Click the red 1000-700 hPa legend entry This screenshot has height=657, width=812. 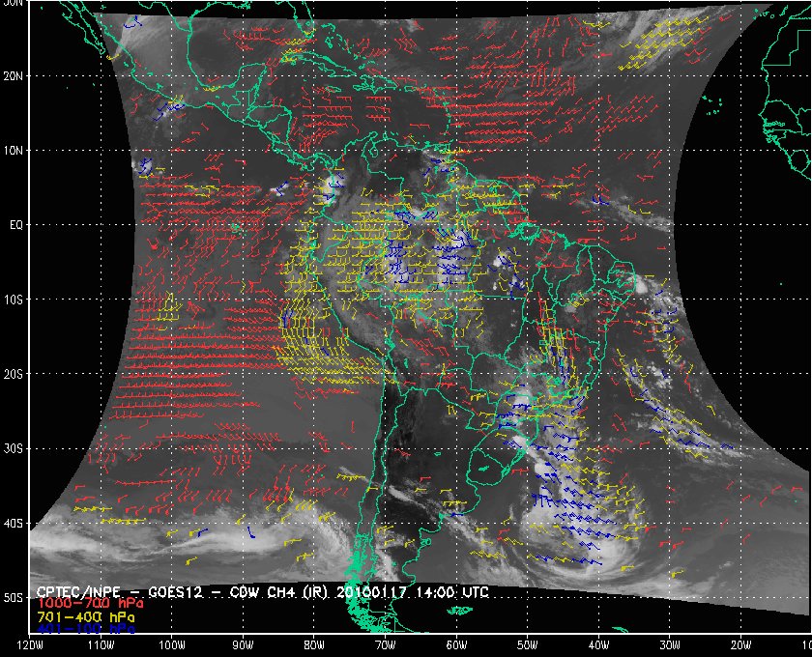[x=91, y=604]
